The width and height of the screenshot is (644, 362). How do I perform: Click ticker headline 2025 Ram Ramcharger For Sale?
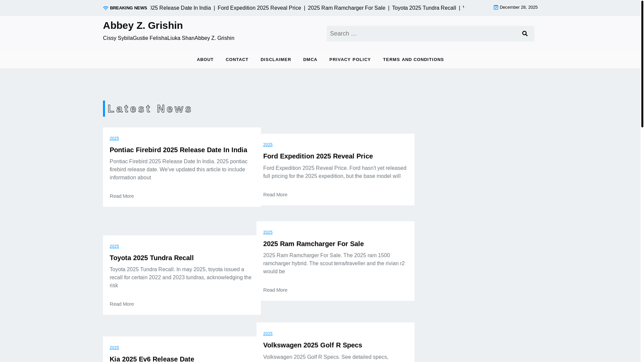pos(346,8)
